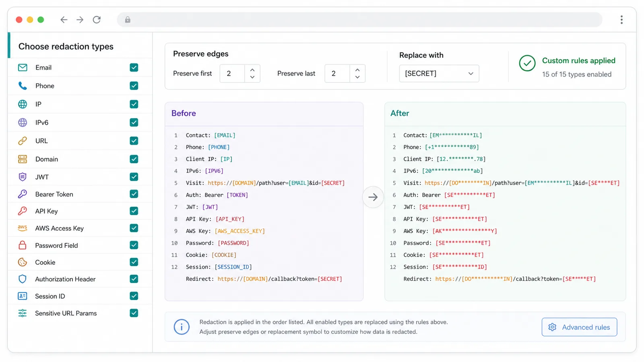644x362 pixels.
Task: Click the Session ID card icon
Action: coord(23,296)
